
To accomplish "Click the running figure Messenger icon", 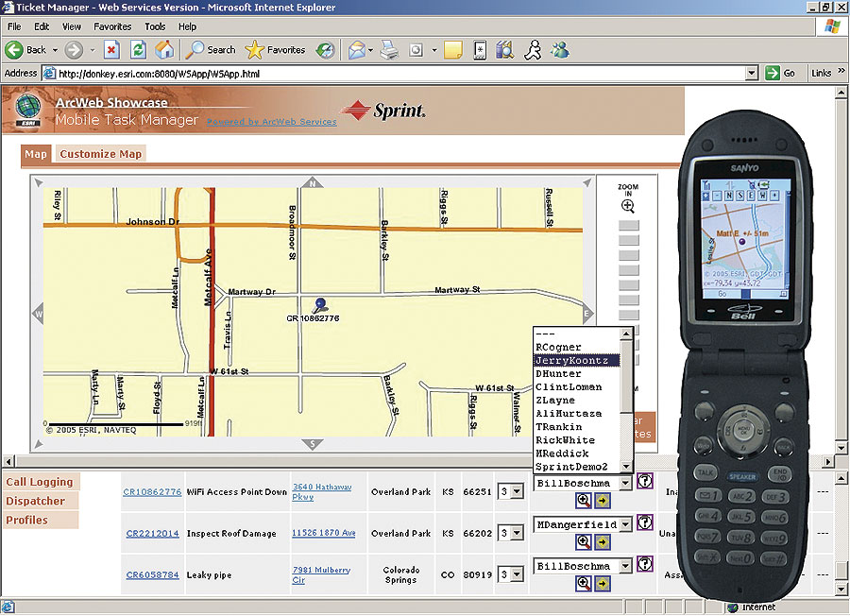I will pyautogui.click(x=533, y=50).
